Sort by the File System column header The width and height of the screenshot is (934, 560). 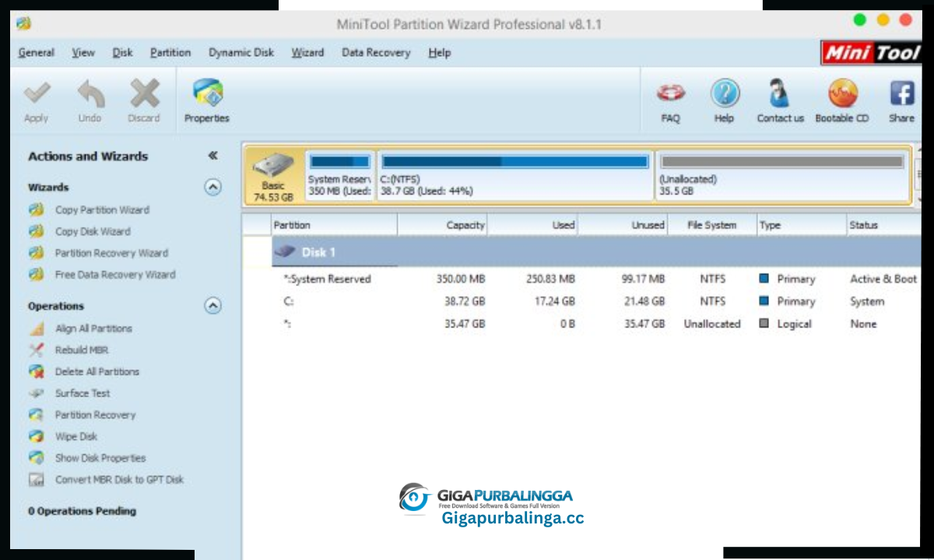pos(712,225)
